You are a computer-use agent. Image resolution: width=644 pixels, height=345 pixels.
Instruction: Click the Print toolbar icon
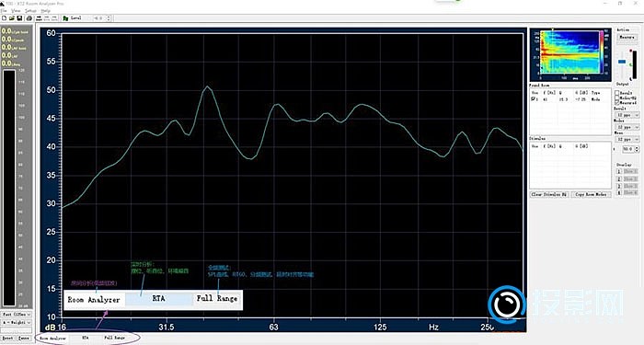click(29, 18)
